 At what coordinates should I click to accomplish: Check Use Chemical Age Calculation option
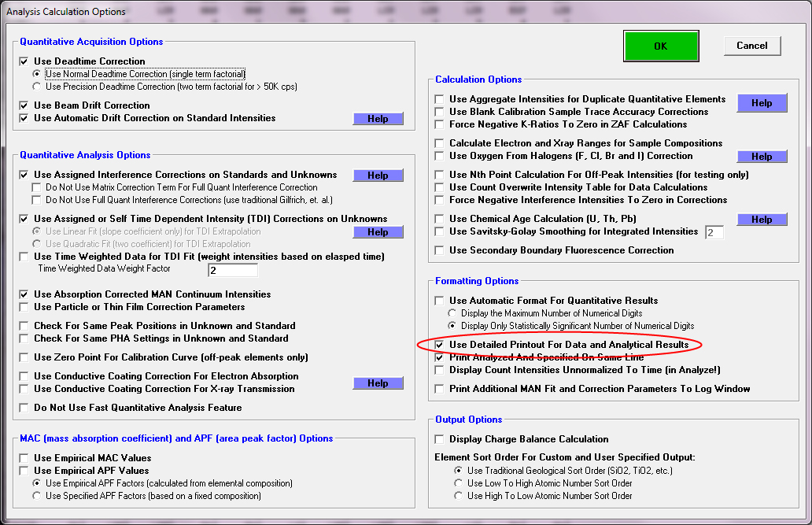(x=440, y=219)
